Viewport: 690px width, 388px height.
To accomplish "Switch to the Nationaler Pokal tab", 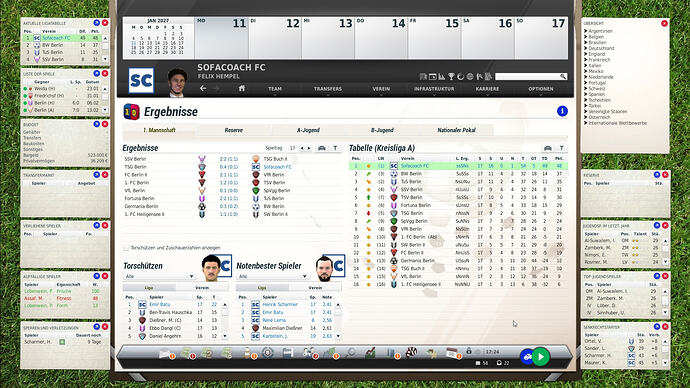I will [456, 130].
